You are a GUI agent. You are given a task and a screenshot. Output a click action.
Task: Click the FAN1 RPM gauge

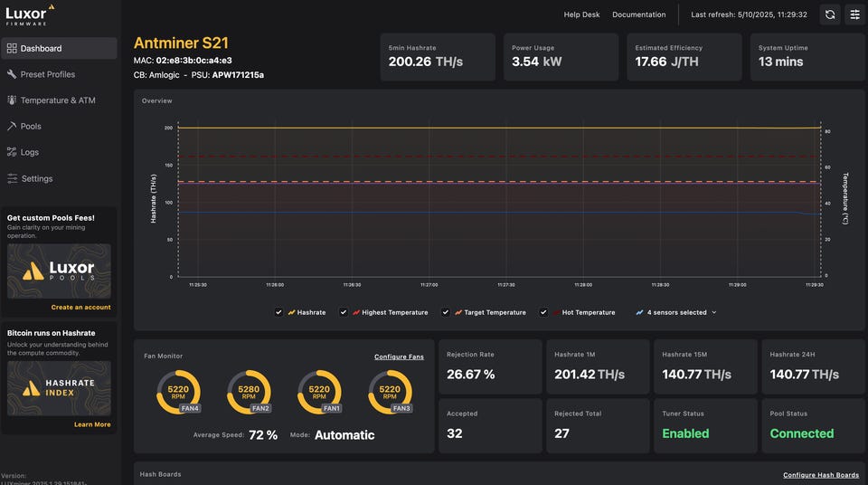(x=319, y=393)
